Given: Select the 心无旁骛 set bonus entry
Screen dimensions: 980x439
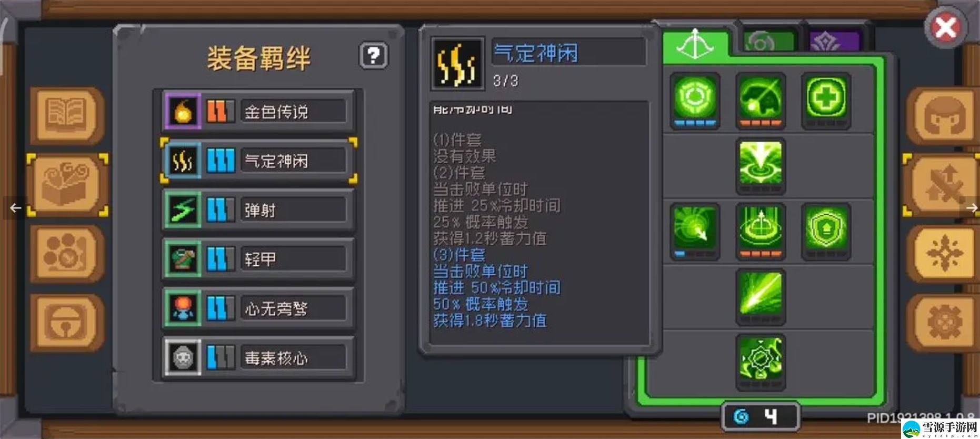Looking at the screenshot, I should [257, 308].
